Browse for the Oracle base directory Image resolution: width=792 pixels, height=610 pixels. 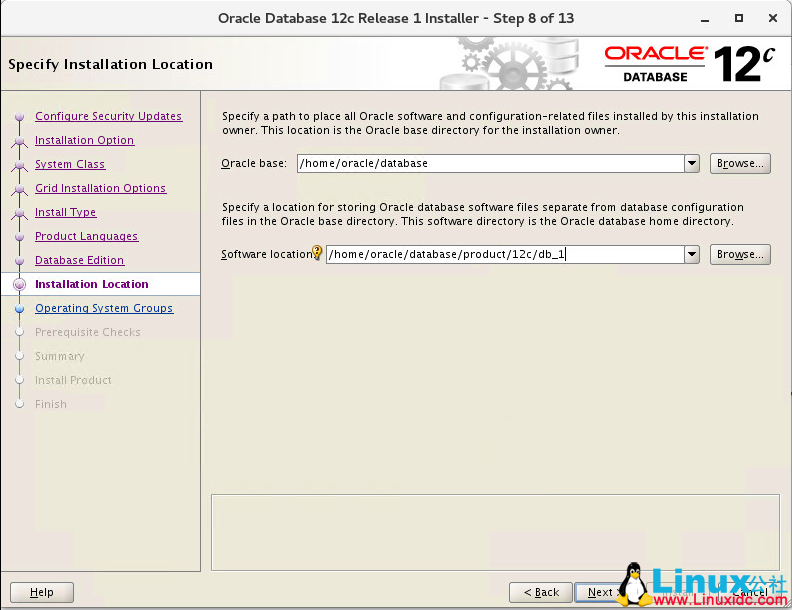pyautogui.click(x=740, y=163)
